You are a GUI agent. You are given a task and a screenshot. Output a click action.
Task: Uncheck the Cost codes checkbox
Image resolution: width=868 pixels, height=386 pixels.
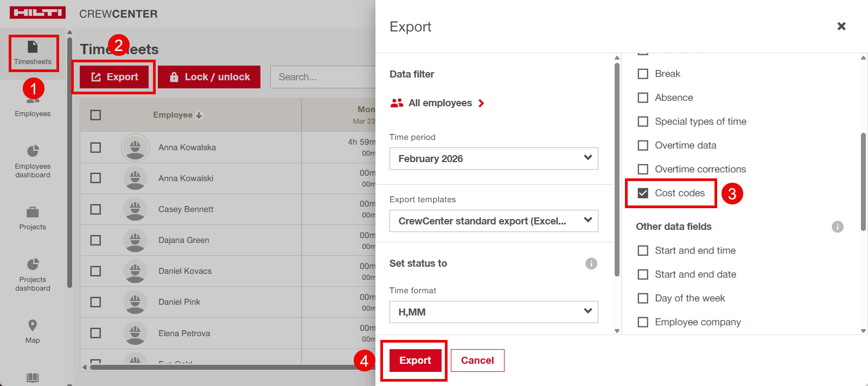(643, 193)
